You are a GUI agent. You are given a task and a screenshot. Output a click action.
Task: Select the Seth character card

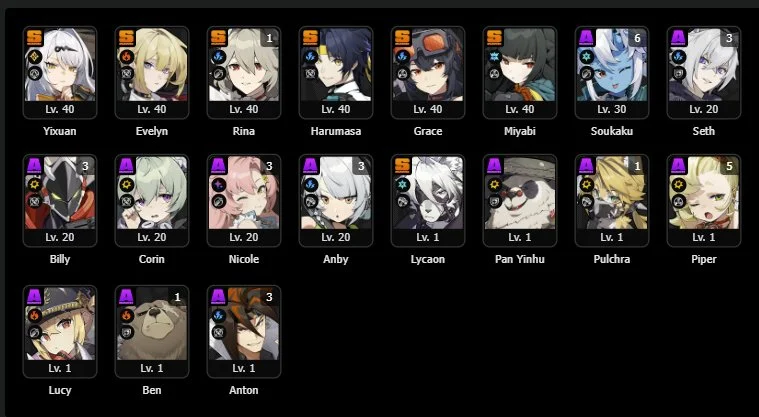704,73
